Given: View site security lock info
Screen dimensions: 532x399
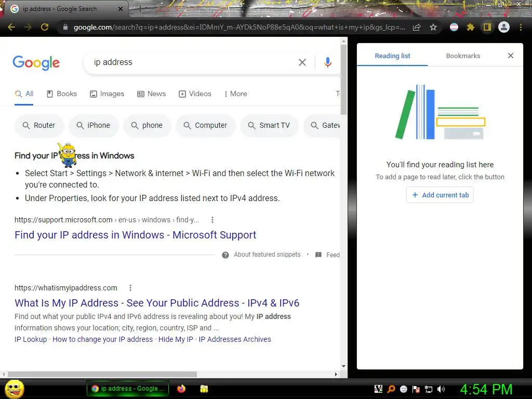Looking at the screenshot, I should click(65, 27).
